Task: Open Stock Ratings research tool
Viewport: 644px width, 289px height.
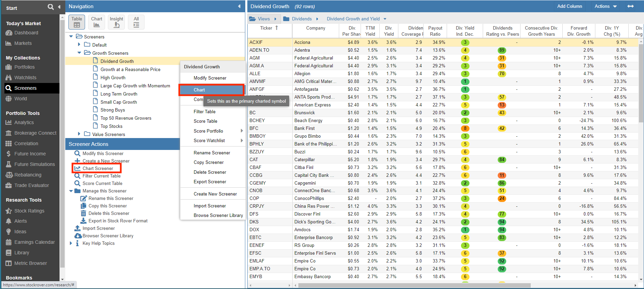Action: tap(29, 211)
